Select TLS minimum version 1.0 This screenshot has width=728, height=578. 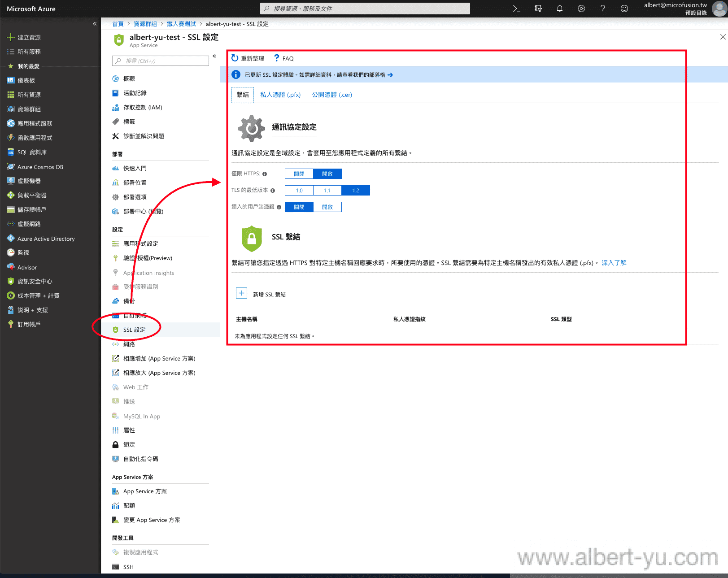pos(299,191)
